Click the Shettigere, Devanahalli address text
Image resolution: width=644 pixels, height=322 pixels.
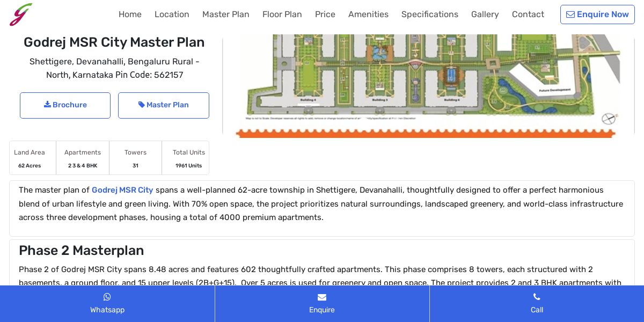click(114, 68)
